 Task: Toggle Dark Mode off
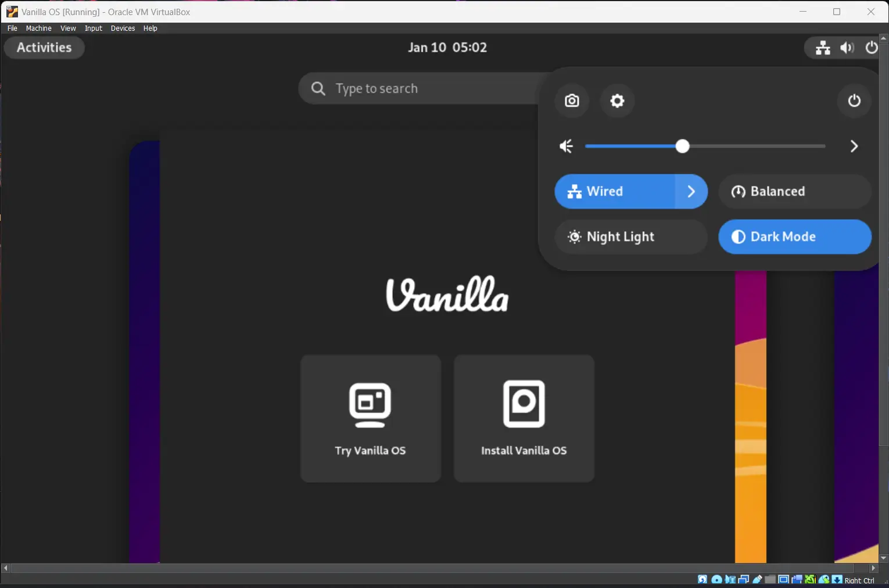[795, 236]
